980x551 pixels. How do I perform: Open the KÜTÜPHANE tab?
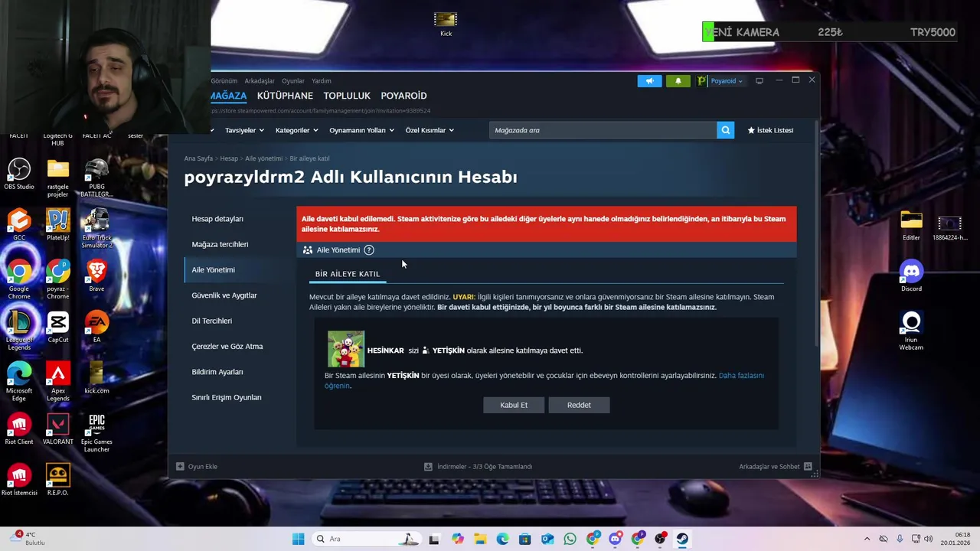pyautogui.click(x=285, y=96)
